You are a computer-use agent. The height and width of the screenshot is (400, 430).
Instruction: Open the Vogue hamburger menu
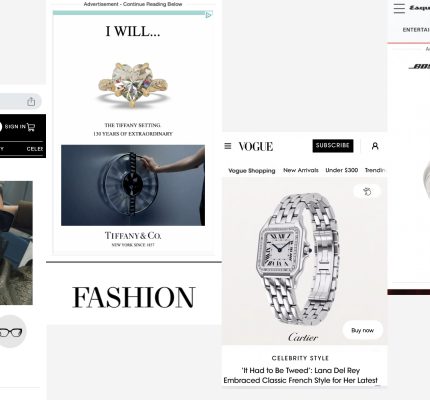pos(228,146)
